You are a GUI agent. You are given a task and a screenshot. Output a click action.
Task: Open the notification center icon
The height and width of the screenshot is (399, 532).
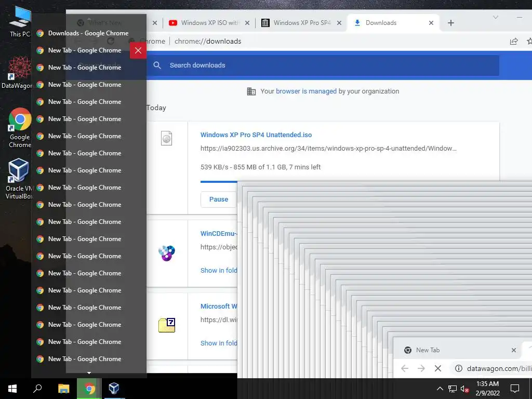click(x=515, y=389)
